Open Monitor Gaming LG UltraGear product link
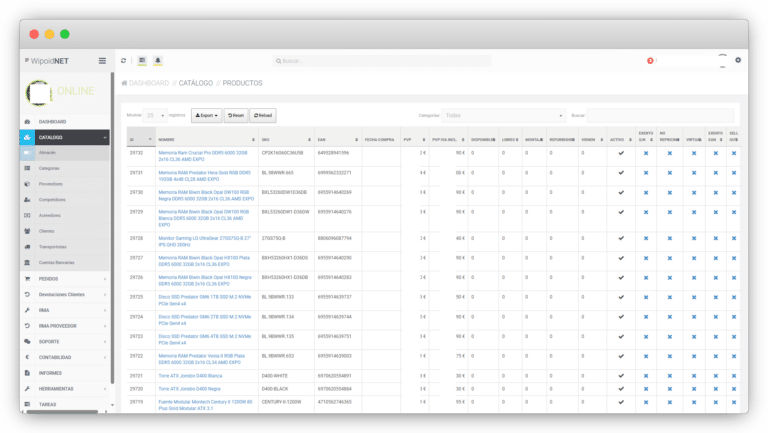Image resolution: width=768 pixels, height=433 pixels. (205, 241)
